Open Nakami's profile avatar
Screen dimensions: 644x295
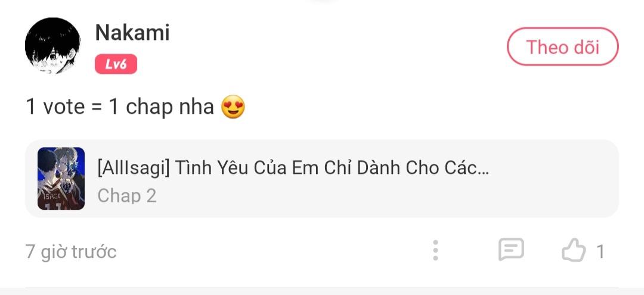point(52,45)
